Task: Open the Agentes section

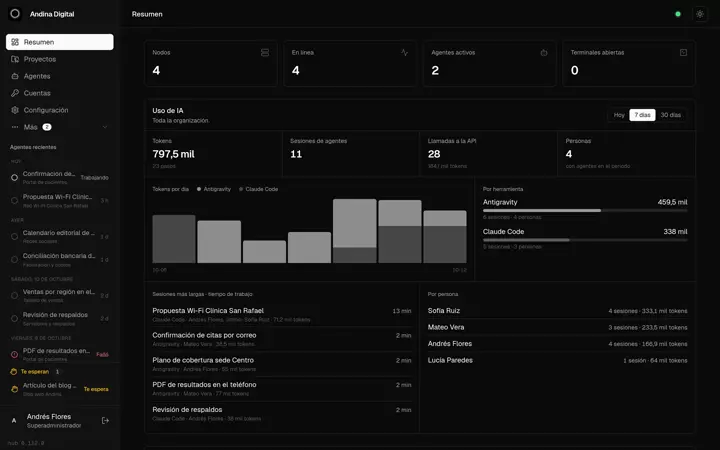Action: [x=60, y=76]
